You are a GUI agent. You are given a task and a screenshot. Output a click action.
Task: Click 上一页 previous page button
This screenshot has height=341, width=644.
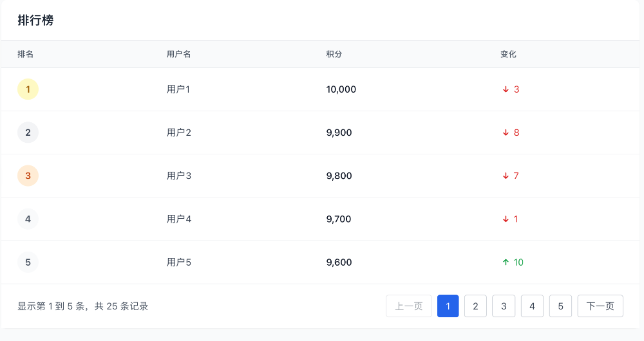point(409,306)
